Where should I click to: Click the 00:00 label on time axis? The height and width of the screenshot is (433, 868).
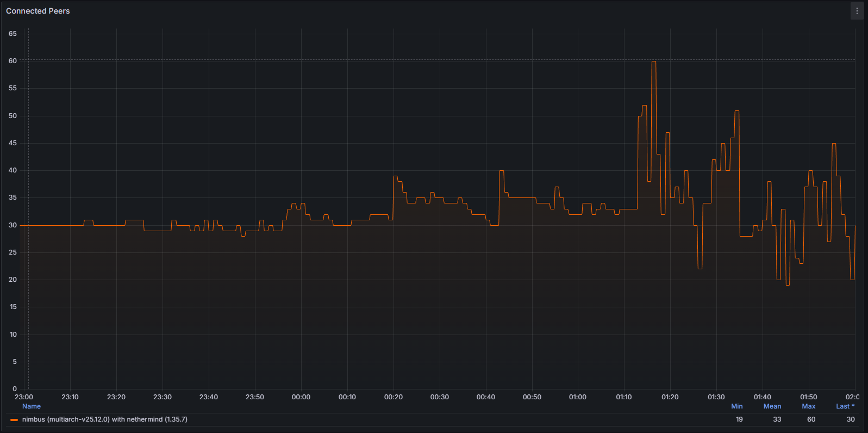(301, 397)
